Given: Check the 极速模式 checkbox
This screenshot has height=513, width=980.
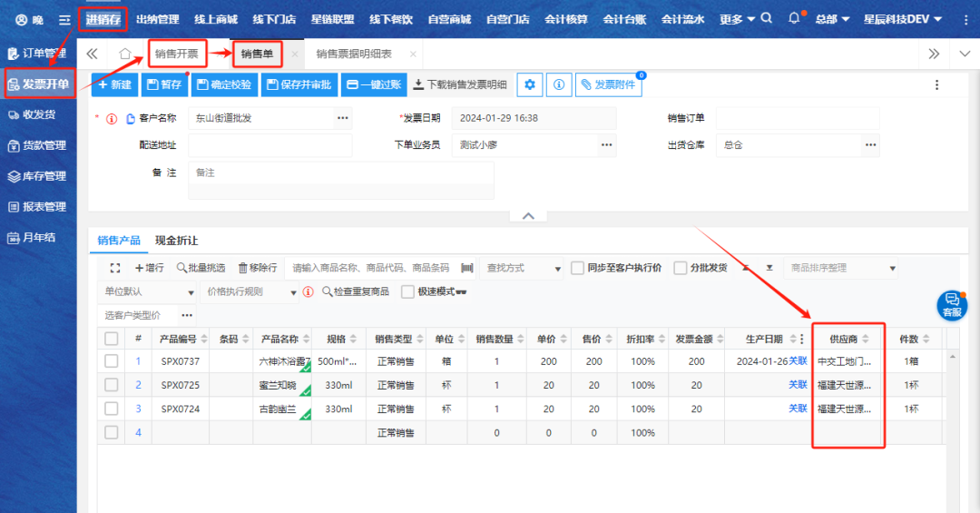Looking at the screenshot, I should (407, 291).
